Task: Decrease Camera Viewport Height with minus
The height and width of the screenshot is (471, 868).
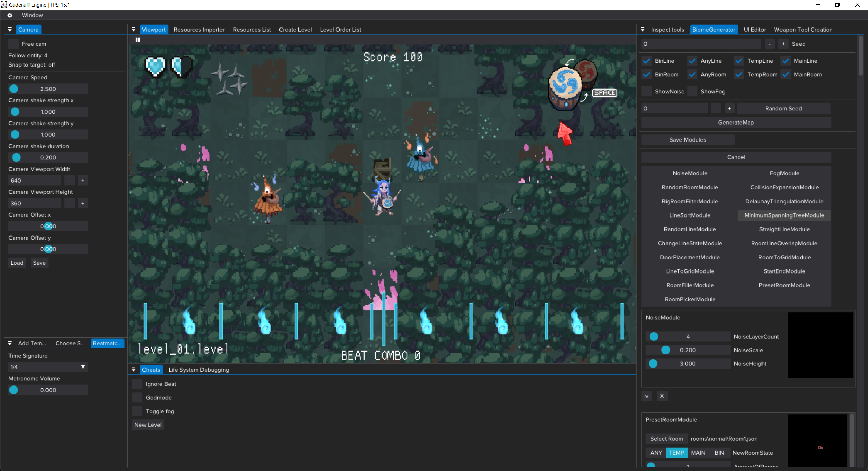Action: (x=69, y=203)
